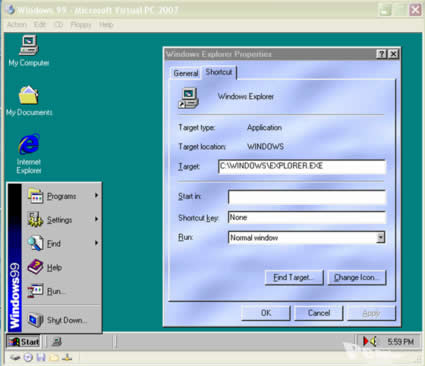Screen dimensions: 425x366
Task: Click the Find Target button
Action: coord(294,277)
